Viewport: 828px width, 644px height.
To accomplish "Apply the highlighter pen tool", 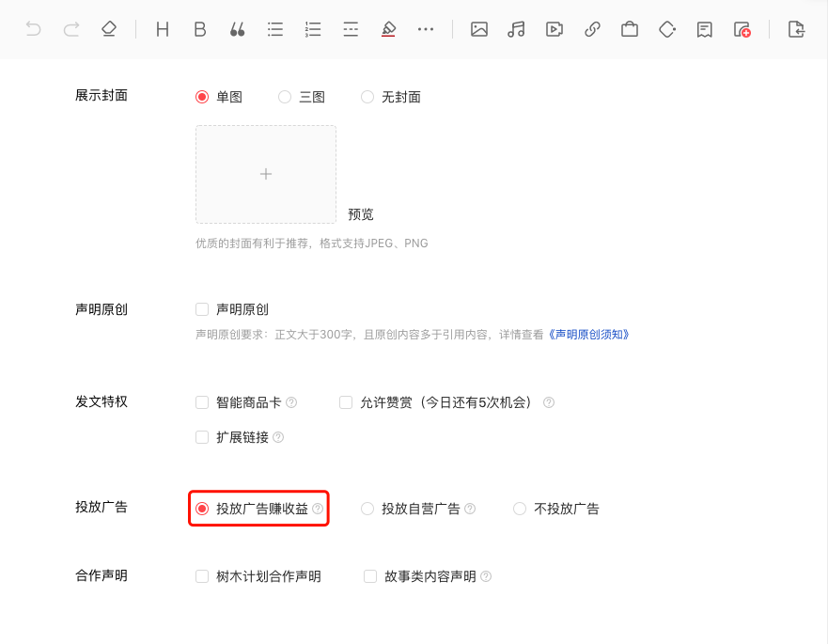I will tap(388, 29).
